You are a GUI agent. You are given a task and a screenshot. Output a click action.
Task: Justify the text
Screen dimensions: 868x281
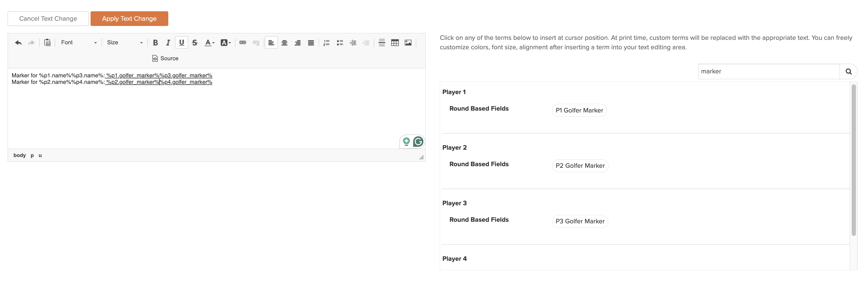(x=311, y=42)
